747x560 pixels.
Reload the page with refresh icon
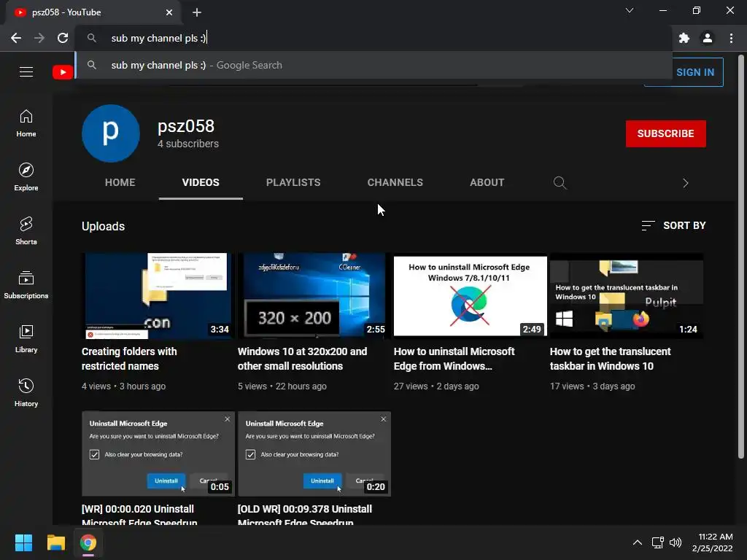[63, 38]
